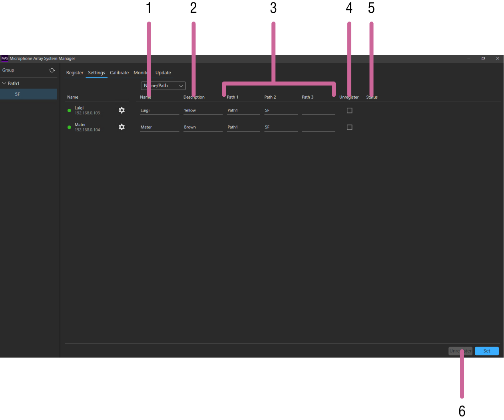Click the refresh icon beside Group
This screenshot has height=420, width=504.
pos(52,70)
